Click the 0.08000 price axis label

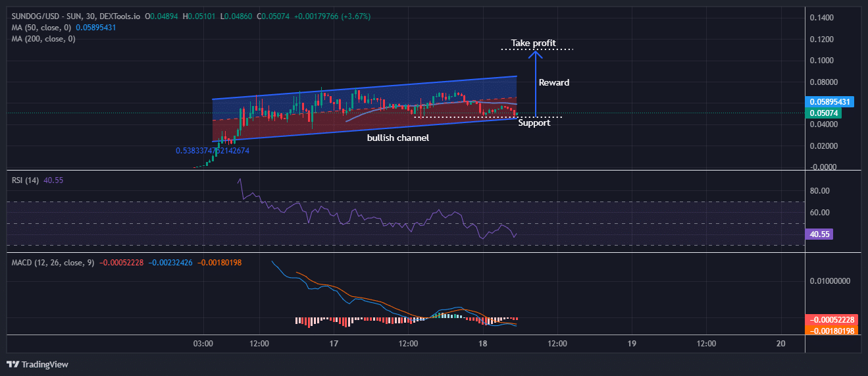pyautogui.click(x=823, y=82)
